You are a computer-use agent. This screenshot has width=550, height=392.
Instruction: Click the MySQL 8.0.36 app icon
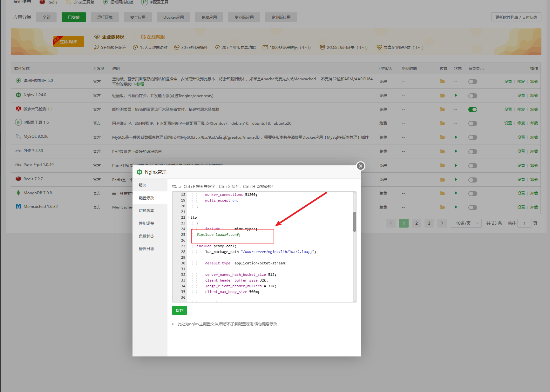point(18,136)
